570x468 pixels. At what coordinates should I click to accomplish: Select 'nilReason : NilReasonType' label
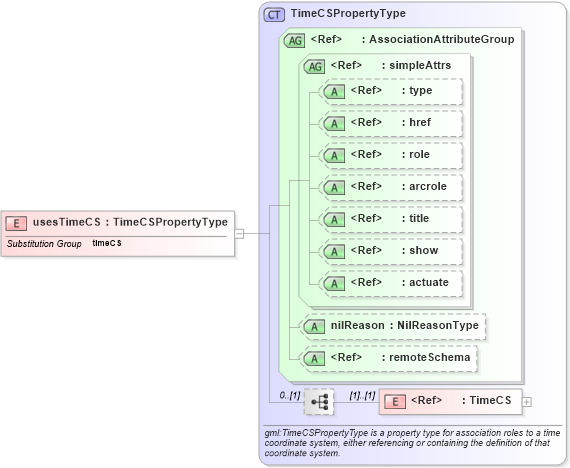[405, 325]
